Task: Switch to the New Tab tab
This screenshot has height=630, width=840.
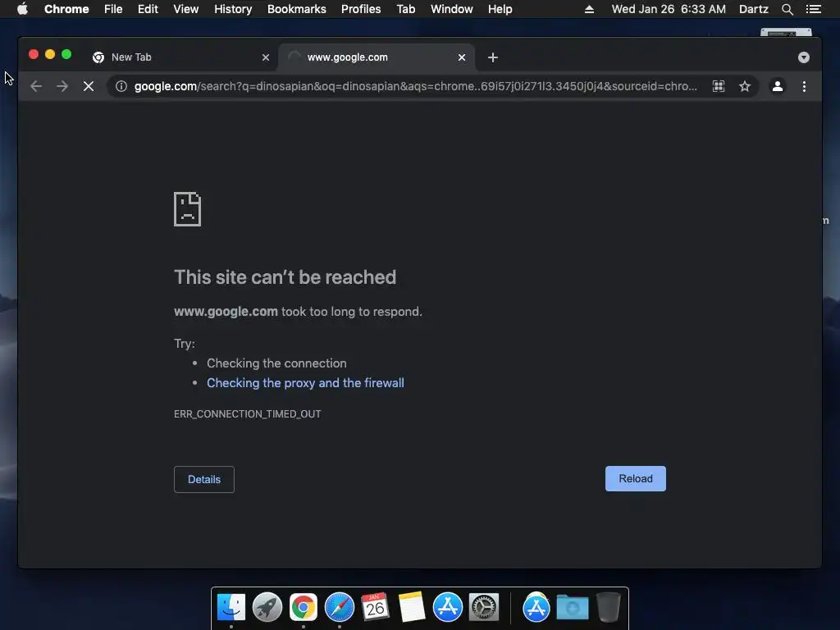Action: point(180,57)
